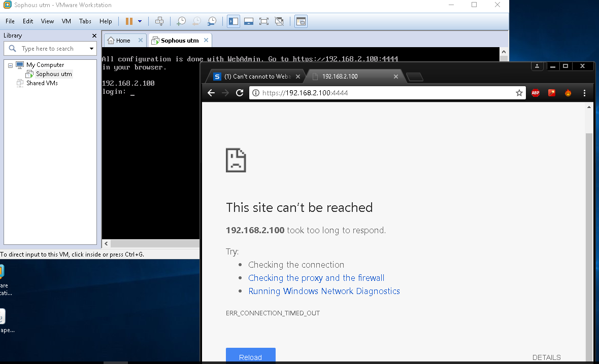Take a snapshot using the clock-plus icon
Image resolution: width=599 pixels, height=364 pixels.
181,21
